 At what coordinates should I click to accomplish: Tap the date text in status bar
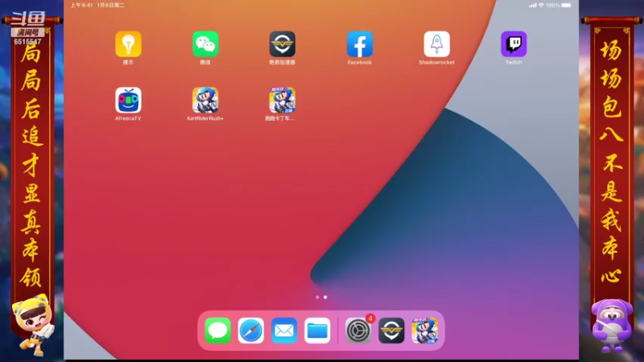pyautogui.click(x=110, y=6)
